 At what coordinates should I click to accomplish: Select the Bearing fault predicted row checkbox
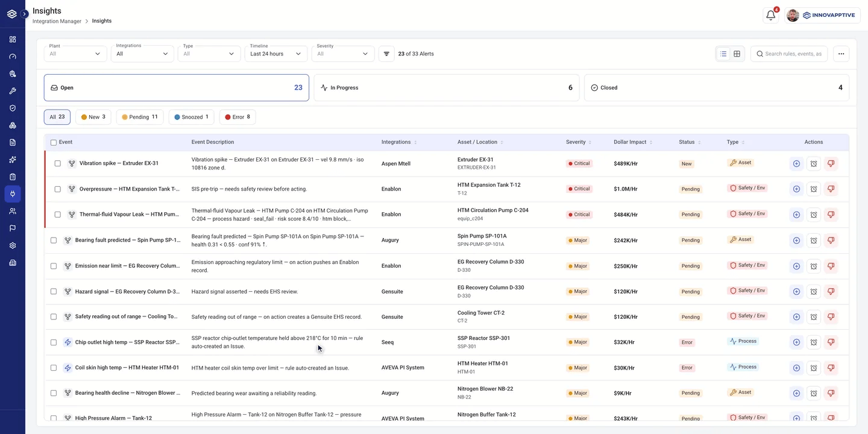tap(54, 240)
